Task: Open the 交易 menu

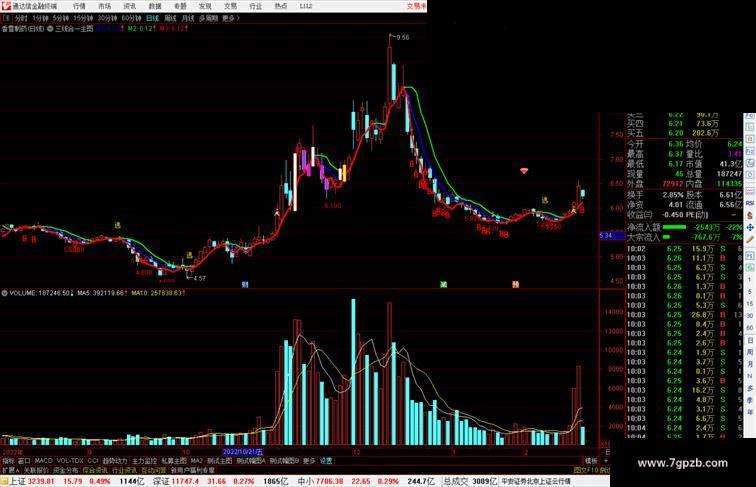Action: tap(230, 6)
